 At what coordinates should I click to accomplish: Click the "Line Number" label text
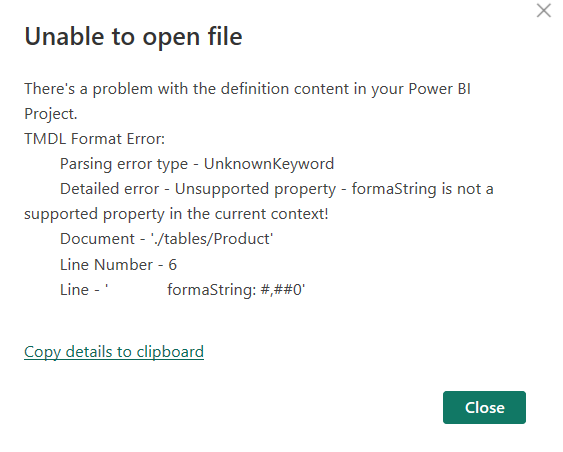pos(106,265)
